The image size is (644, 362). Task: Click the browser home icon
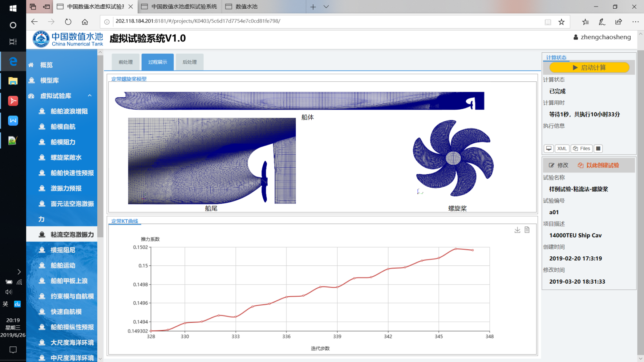pos(85,22)
